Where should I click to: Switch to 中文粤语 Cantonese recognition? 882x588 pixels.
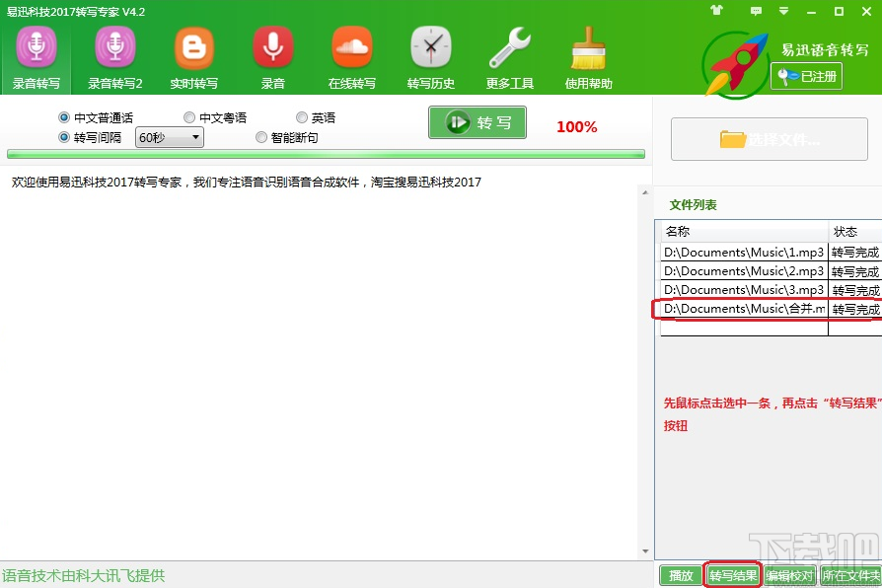(x=187, y=116)
